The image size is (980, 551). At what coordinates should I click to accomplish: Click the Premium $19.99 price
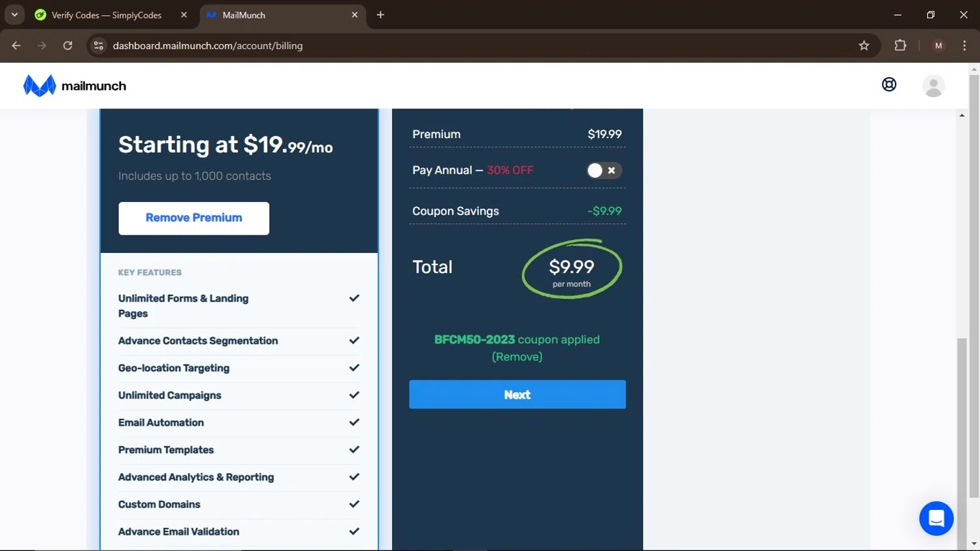pos(604,134)
